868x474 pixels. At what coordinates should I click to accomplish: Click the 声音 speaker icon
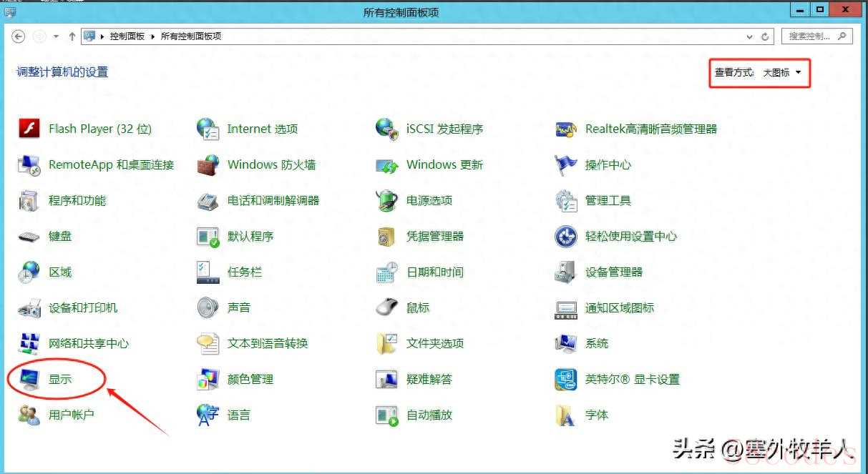coord(208,308)
